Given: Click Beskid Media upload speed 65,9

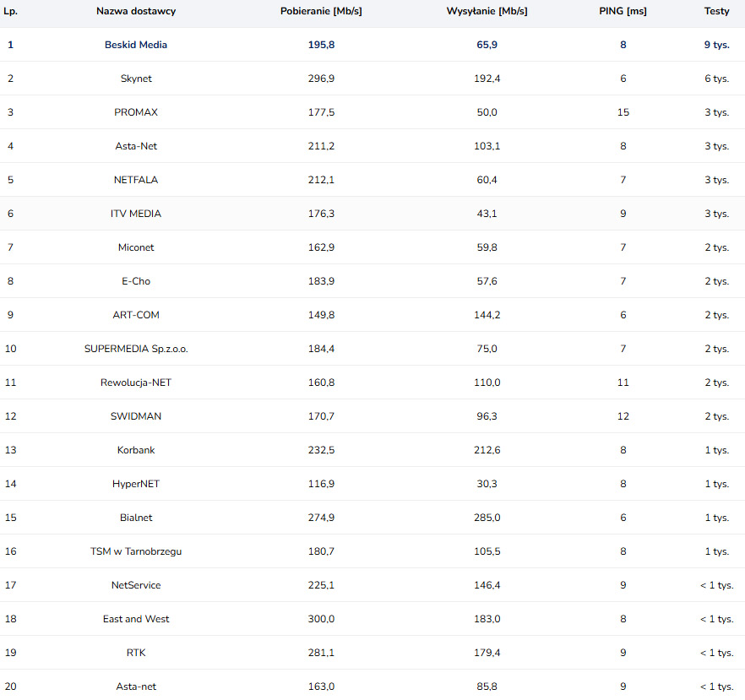Looking at the screenshot, I should coord(487,45).
